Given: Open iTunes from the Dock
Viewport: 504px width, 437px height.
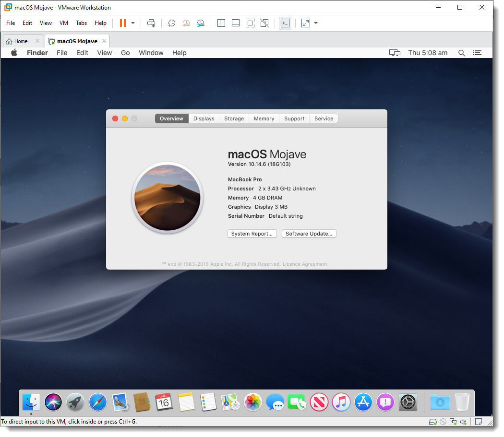Looking at the screenshot, I should [x=341, y=402].
